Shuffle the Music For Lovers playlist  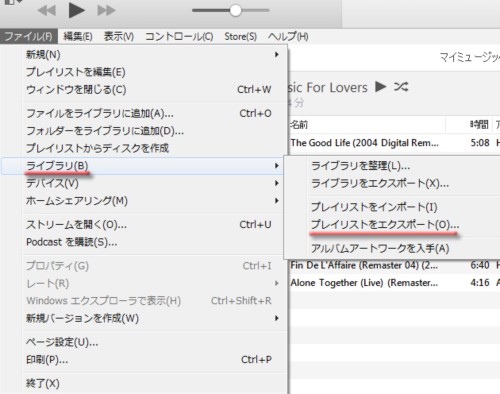[x=401, y=87]
